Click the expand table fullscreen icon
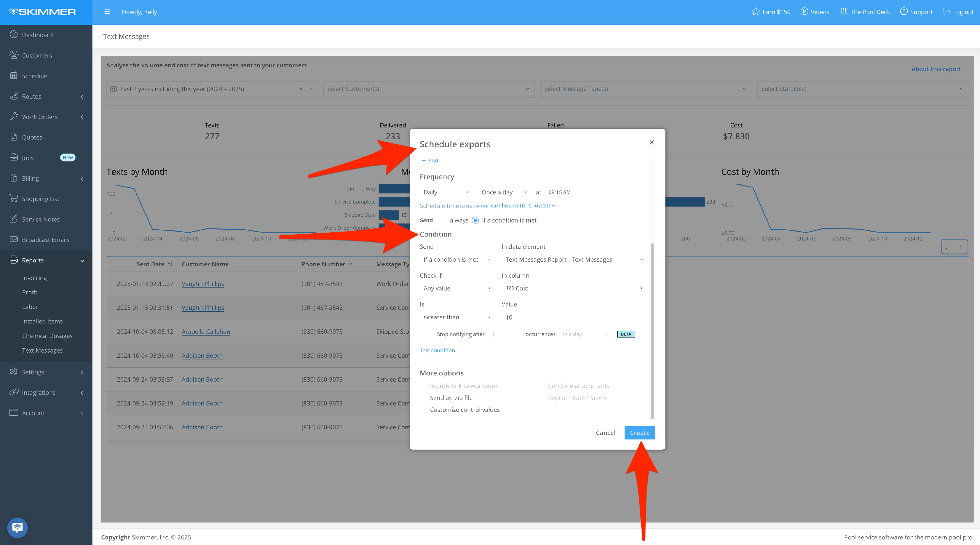The height and width of the screenshot is (545, 980). tap(948, 247)
